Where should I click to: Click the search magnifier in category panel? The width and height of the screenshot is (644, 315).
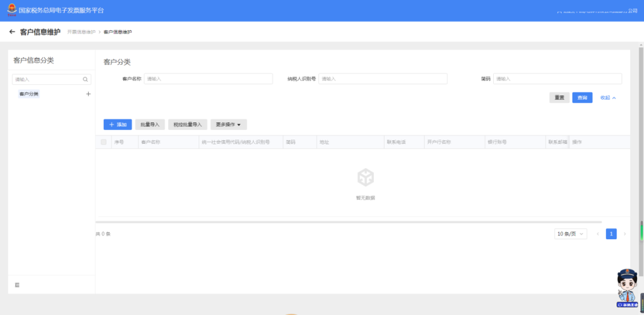85,79
